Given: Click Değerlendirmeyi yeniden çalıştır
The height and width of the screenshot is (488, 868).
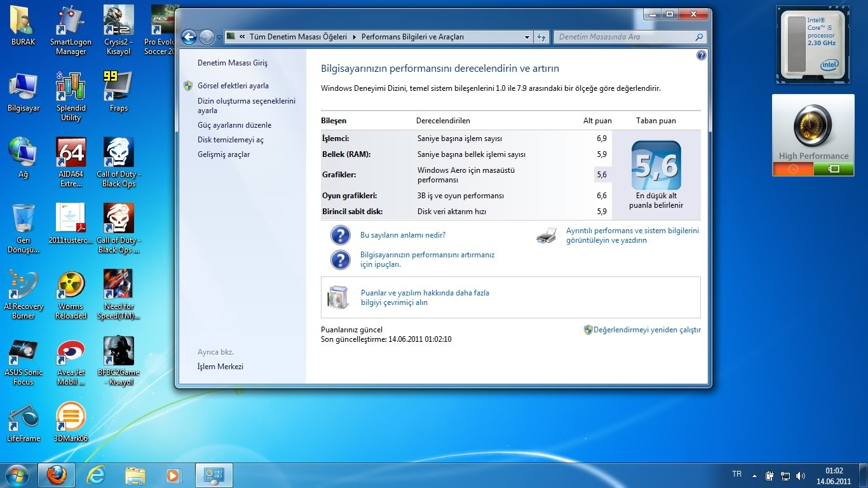Looking at the screenshot, I should click(647, 330).
